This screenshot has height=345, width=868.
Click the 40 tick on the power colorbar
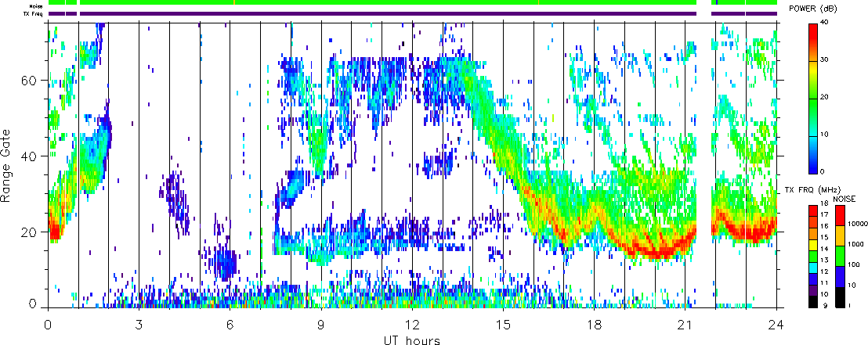(824, 22)
